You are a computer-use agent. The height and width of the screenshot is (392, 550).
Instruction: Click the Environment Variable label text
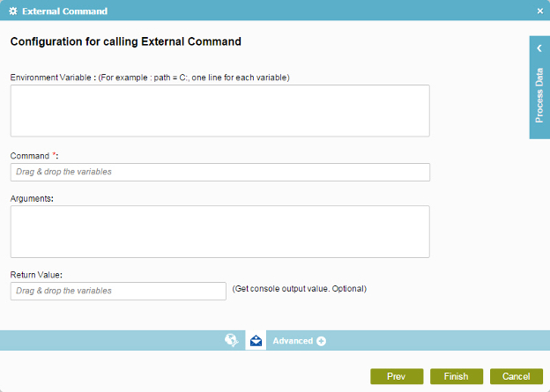(x=53, y=78)
